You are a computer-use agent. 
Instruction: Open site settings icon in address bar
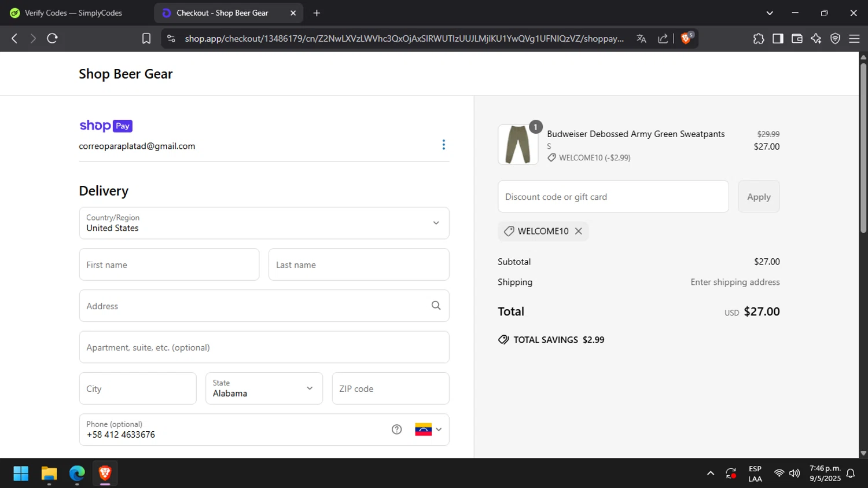pyautogui.click(x=171, y=38)
